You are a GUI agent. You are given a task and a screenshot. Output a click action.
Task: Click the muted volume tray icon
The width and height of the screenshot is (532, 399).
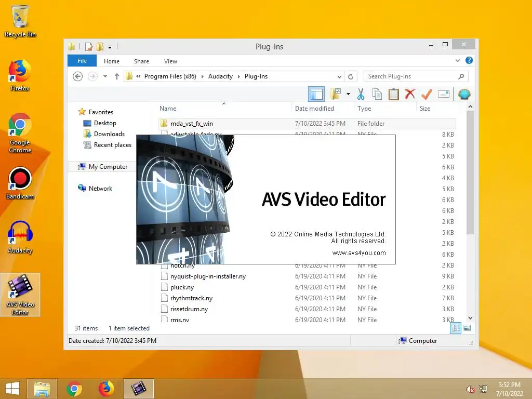(470, 389)
